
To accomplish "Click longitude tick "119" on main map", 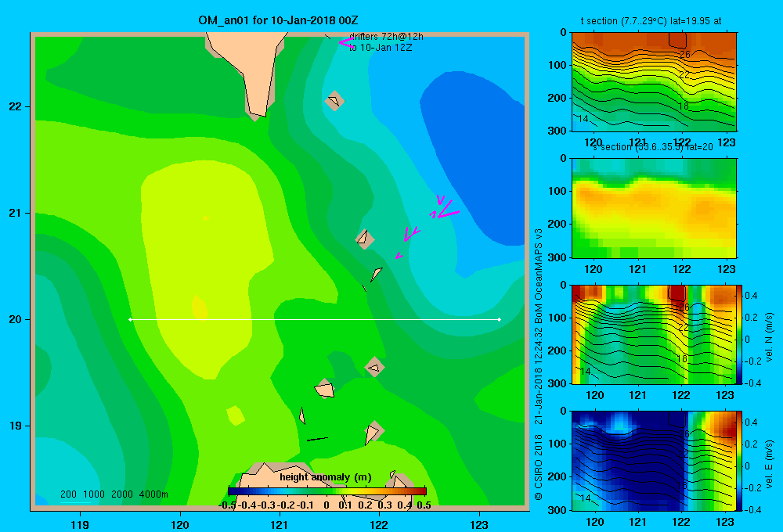I will [x=80, y=524].
